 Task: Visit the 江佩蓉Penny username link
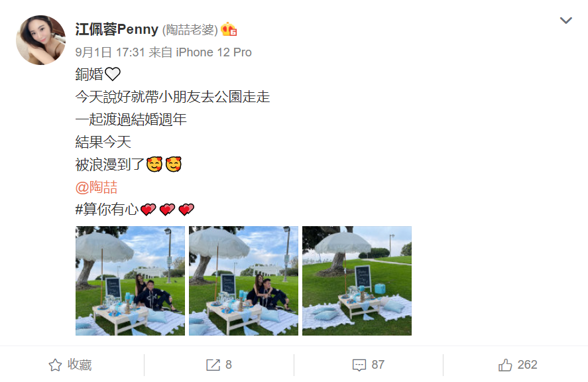pyautogui.click(x=117, y=29)
